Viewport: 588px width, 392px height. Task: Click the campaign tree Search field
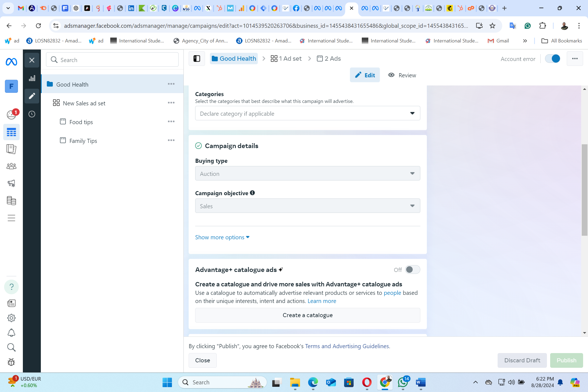[112, 60]
